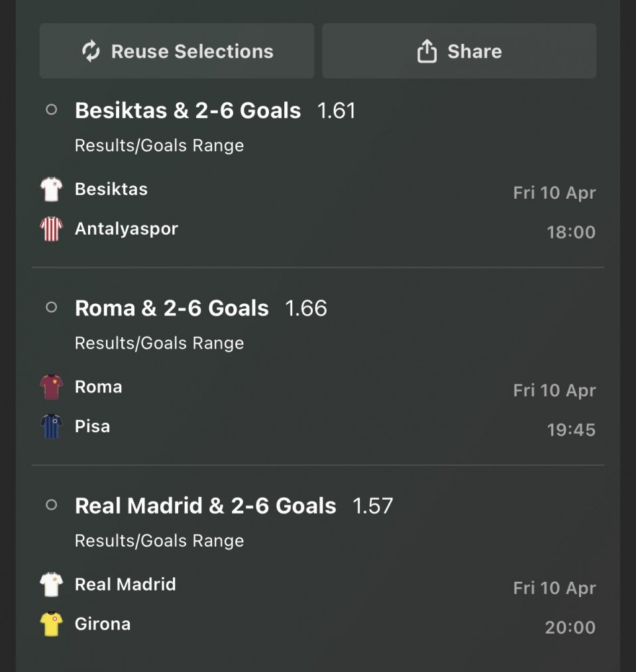Click the Share upload icon
This screenshot has width=636, height=672.
coord(427,51)
